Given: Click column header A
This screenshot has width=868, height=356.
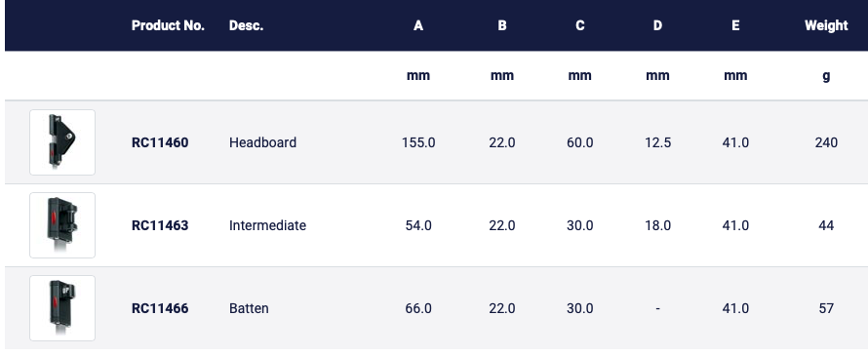Looking at the screenshot, I should (x=418, y=25).
